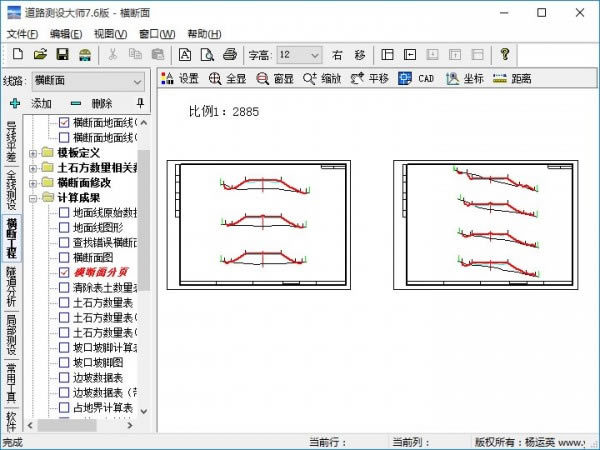Select the 距离 distance measuring tool
The image size is (600, 450).
pyautogui.click(x=512, y=78)
